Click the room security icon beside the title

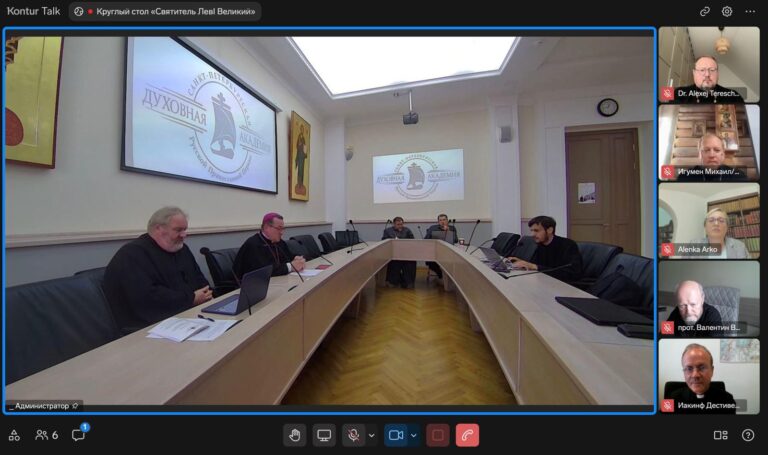click(x=78, y=11)
